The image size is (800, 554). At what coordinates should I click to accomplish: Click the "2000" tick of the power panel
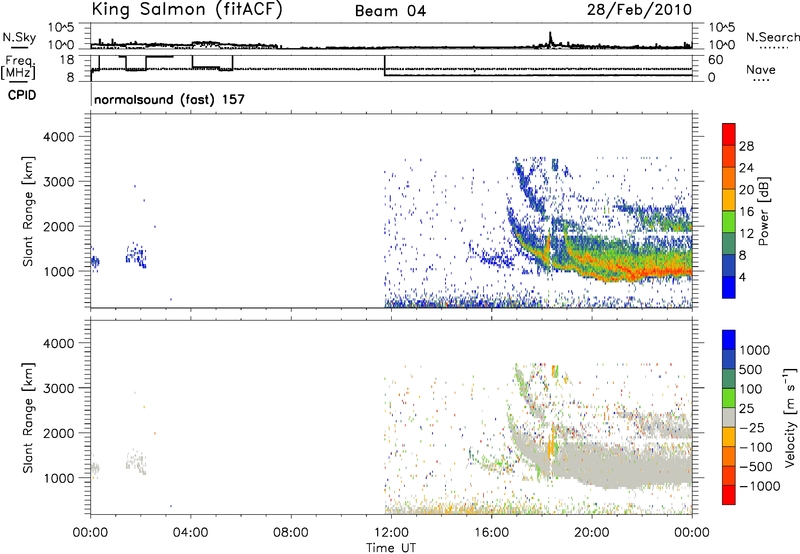click(x=59, y=226)
